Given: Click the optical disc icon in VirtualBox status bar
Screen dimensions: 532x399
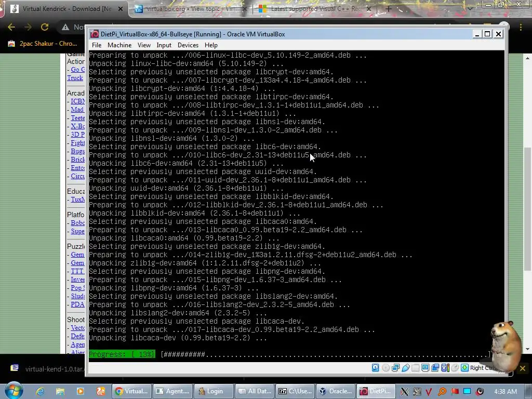Looking at the screenshot, I should pyautogui.click(x=386, y=368).
